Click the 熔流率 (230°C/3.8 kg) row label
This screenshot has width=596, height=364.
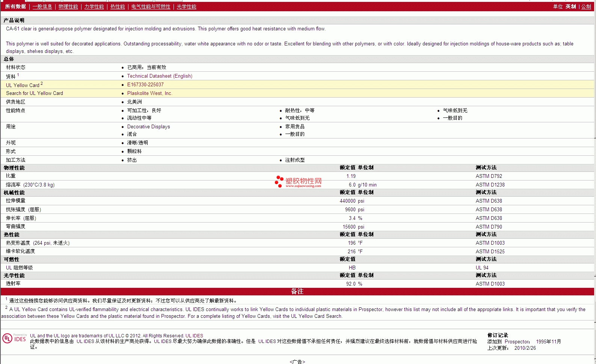click(30, 185)
